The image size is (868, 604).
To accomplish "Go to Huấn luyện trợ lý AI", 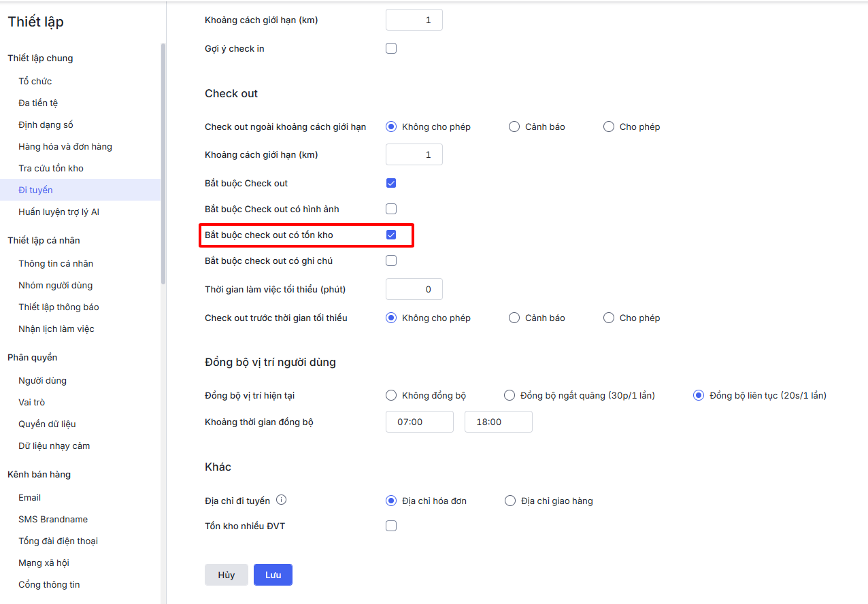I will click(x=59, y=212).
